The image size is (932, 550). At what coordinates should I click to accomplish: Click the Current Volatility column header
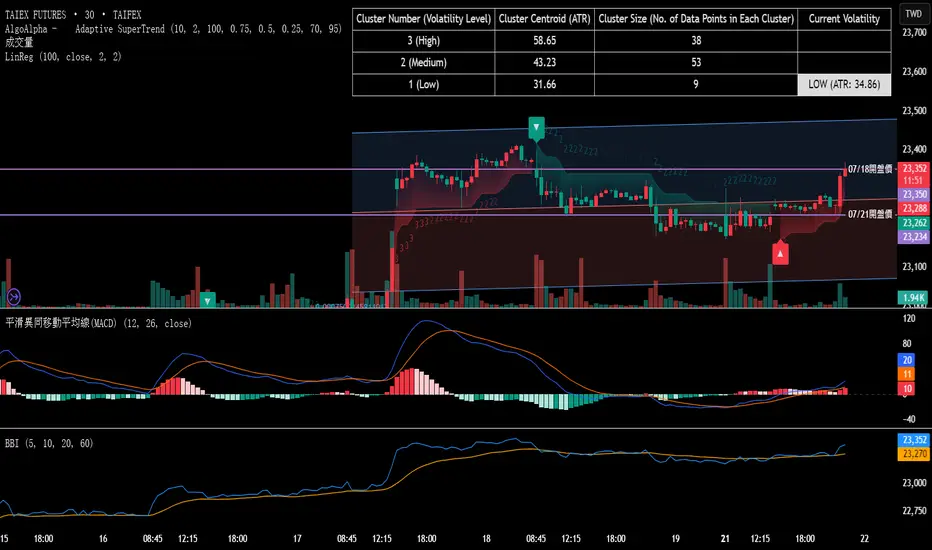[844, 19]
